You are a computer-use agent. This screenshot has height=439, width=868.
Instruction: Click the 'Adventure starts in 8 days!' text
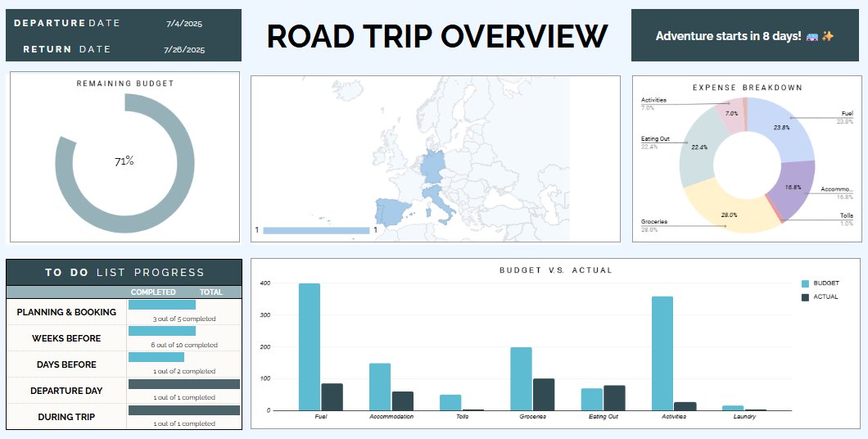click(729, 36)
